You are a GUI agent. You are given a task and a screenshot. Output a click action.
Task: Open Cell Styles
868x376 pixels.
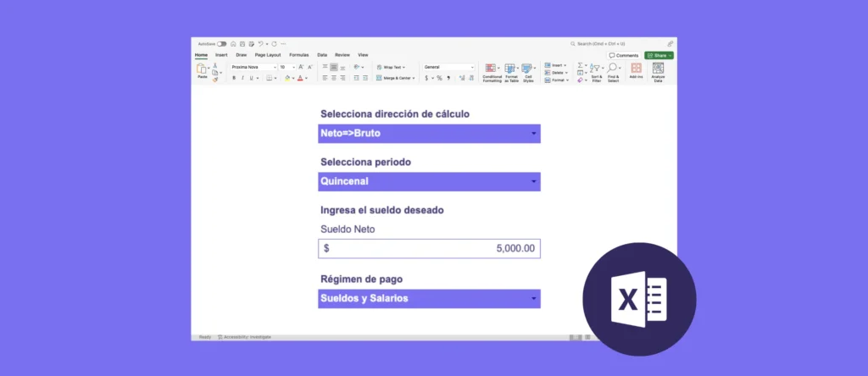point(528,73)
